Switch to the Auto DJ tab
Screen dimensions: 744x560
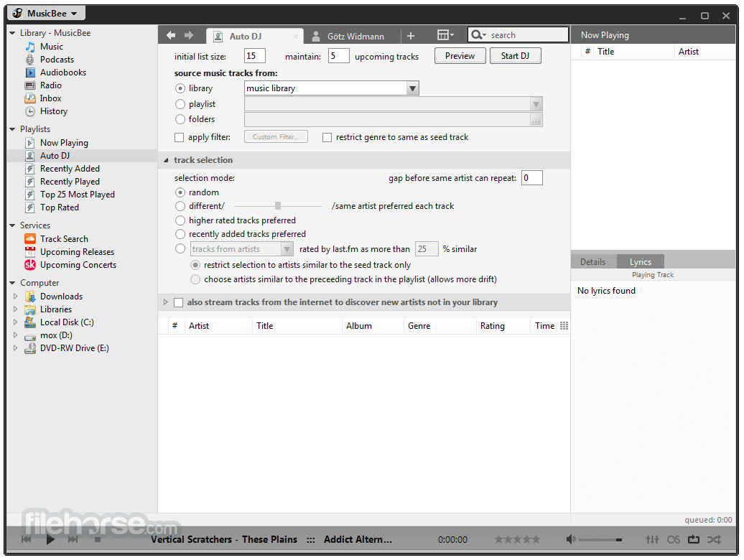246,37
